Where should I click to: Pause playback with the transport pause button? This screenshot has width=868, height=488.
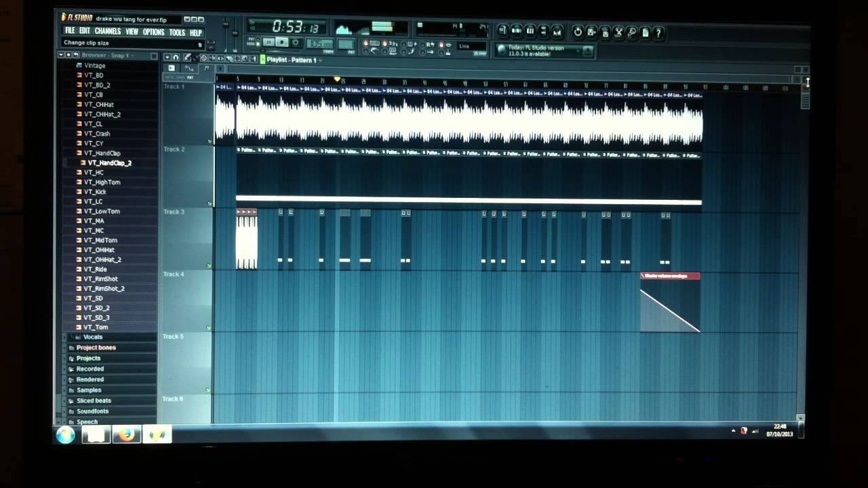[x=269, y=42]
